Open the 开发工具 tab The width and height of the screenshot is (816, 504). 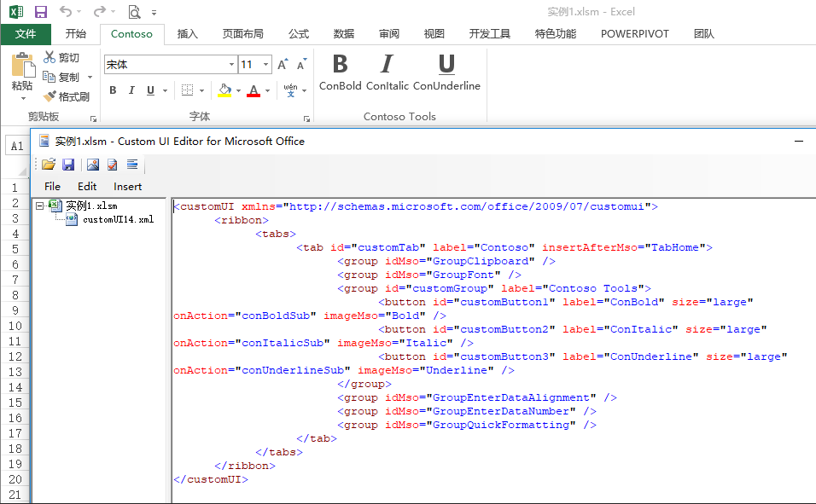coord(490,34)
